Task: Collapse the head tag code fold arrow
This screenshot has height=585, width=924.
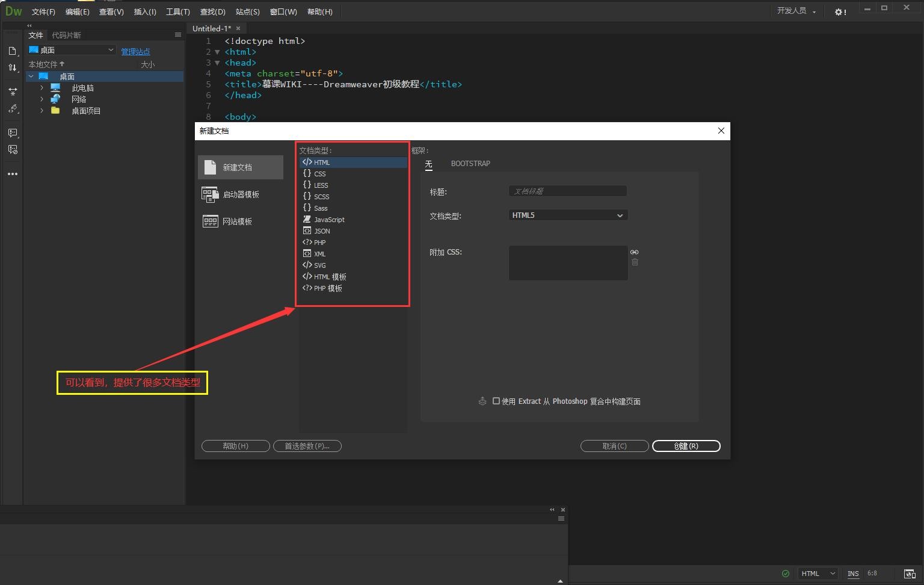Action: point(218,63)
